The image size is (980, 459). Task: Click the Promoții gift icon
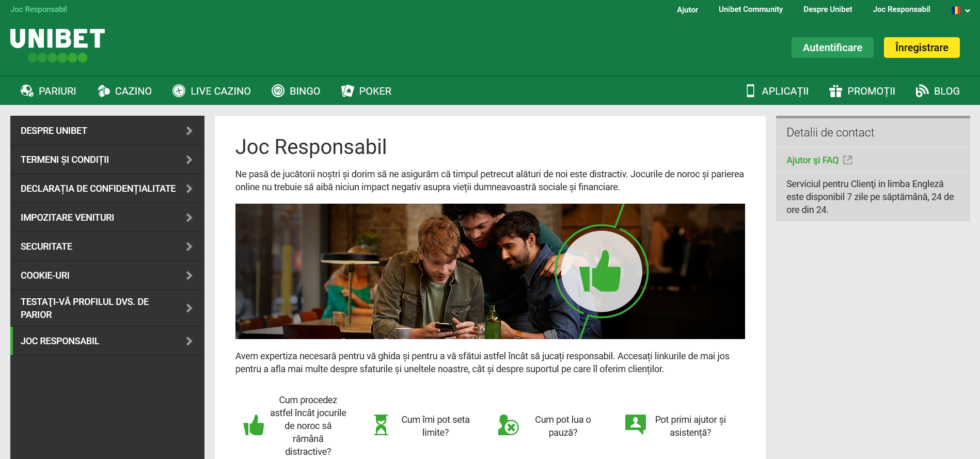pos(835,91)
